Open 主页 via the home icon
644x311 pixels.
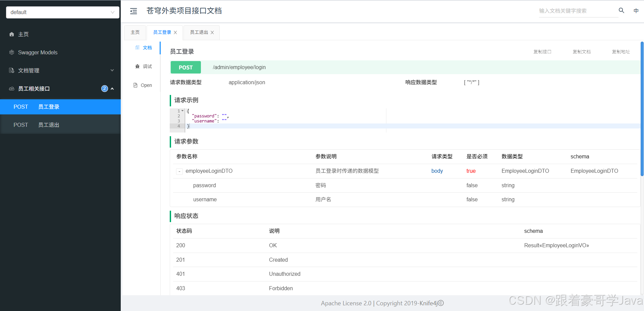pos(11,34)
